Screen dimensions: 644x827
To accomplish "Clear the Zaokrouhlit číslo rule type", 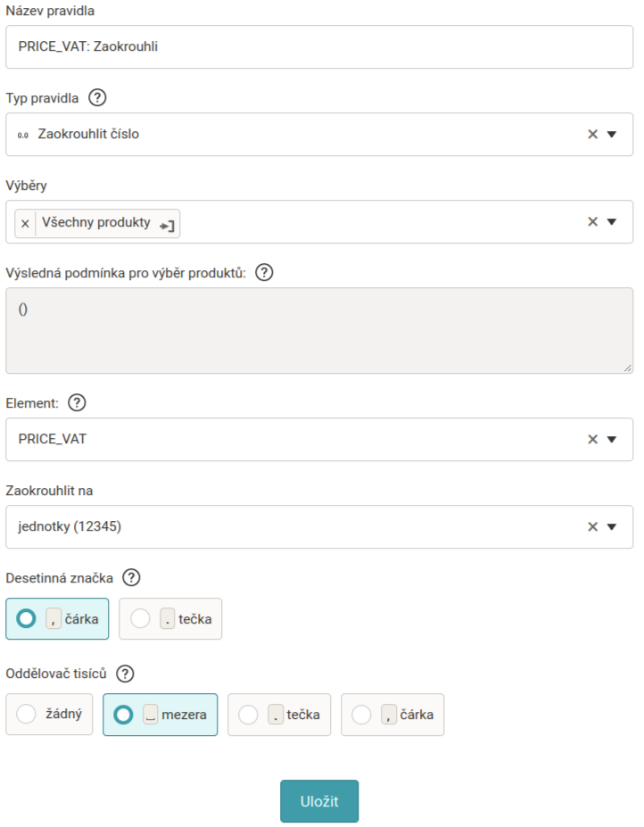I will click(x=592, y=134).
